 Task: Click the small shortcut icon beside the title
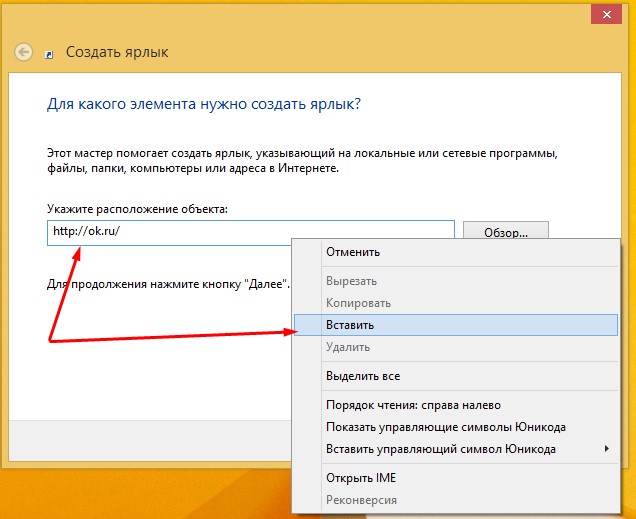(50, 54)
